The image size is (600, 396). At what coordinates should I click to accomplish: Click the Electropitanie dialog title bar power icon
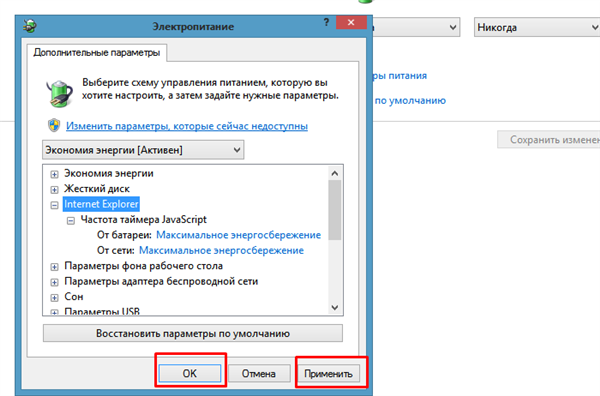point(29,26)
